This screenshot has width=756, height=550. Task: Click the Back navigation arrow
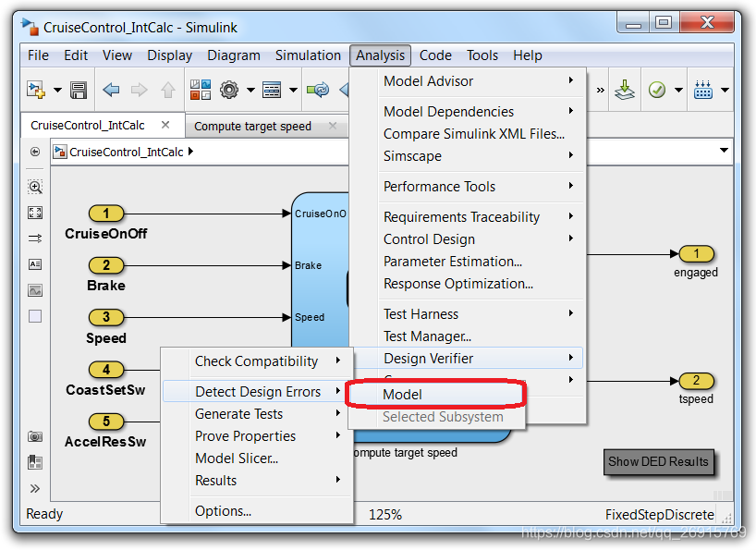pos(112,90)
